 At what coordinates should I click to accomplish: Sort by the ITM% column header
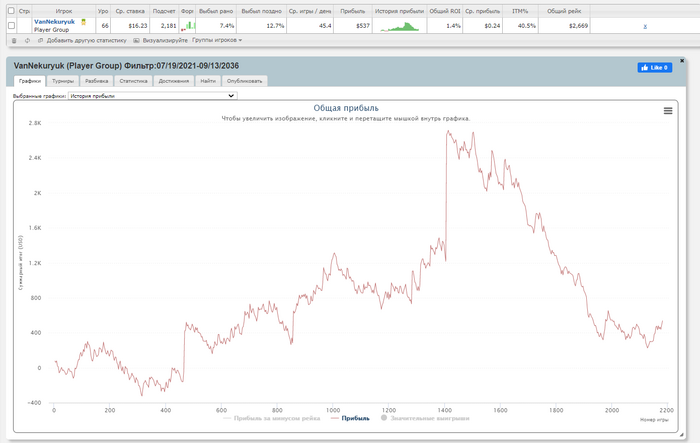click(x=520, y=11)
